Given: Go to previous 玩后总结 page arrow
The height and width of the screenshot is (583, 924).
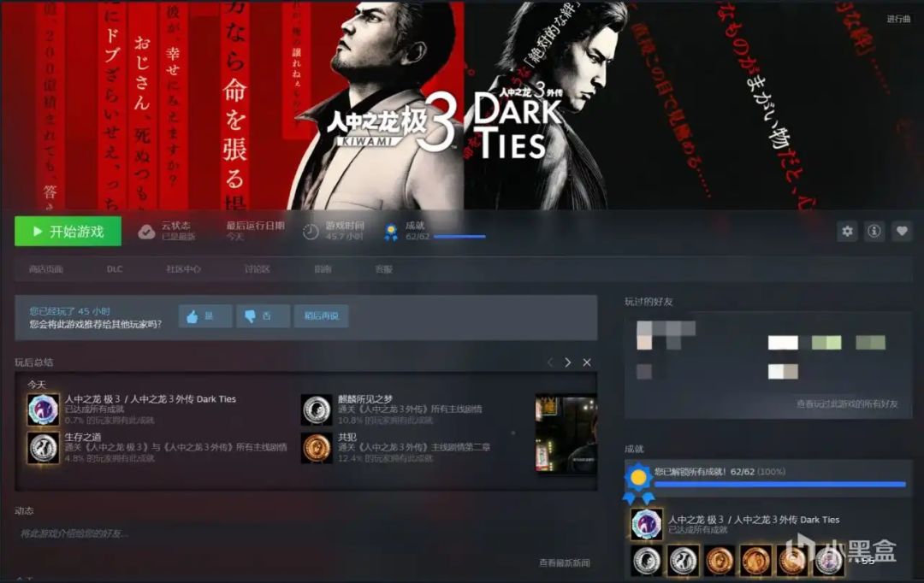Looking at the screenshot, I should pos(550,362).
